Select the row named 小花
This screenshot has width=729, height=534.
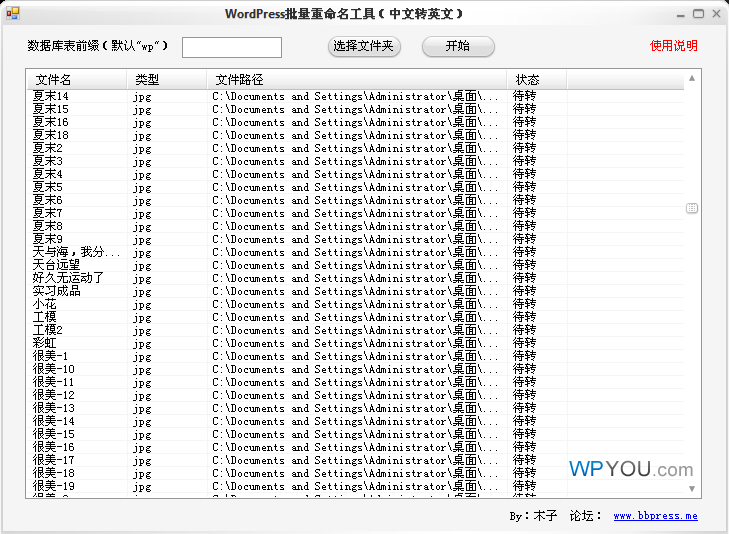click(355, 304)
